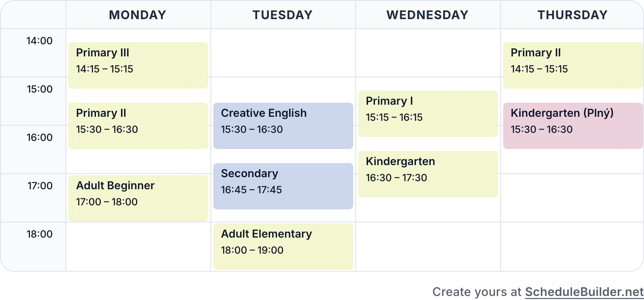Open the ScheduleBuilder.net link

click(x=584, y=292)
